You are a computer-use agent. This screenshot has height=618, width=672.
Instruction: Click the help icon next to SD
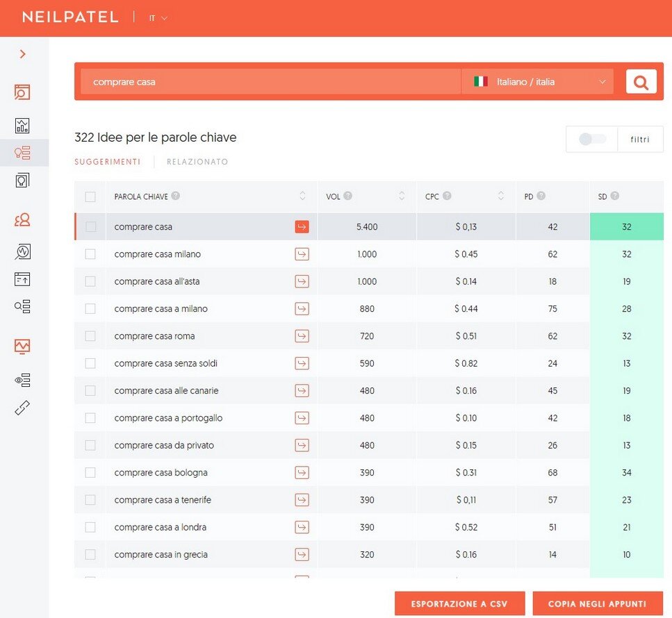pyautogui.click(x=615, y=197)
